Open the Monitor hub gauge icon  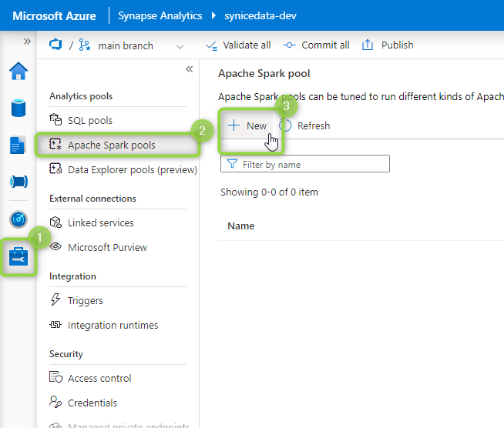(x=18, y=219)
